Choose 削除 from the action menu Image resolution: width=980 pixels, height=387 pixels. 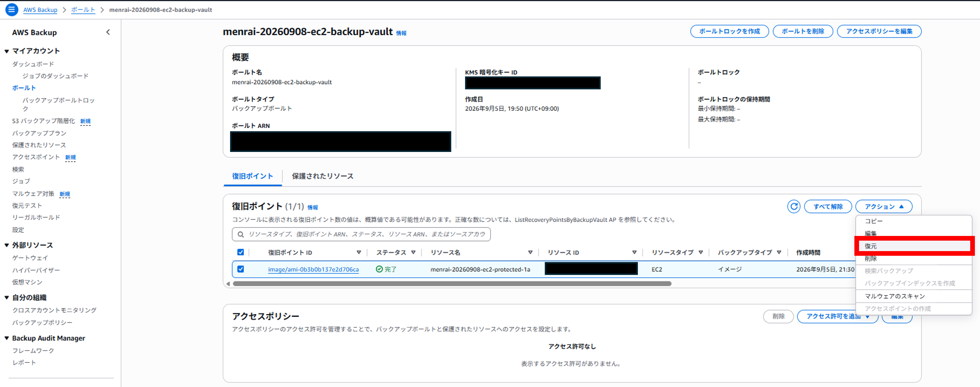[913, 259]
